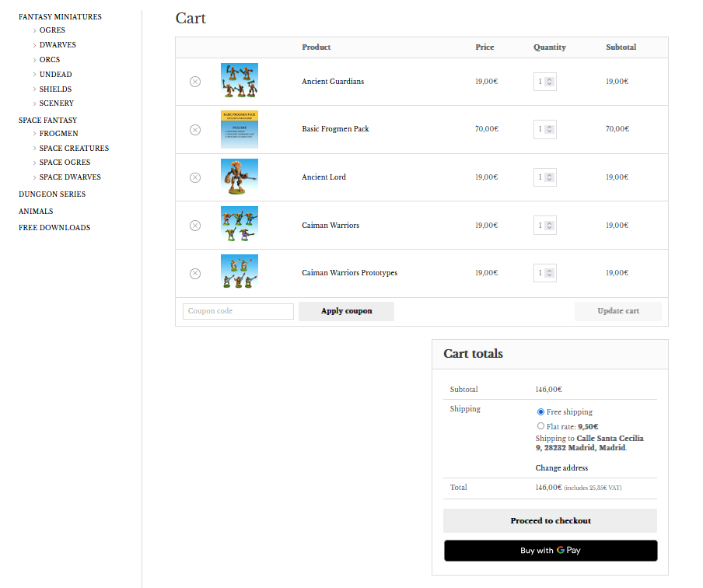Choose the Flat rate 9,50€ shipping

(540, 426)
